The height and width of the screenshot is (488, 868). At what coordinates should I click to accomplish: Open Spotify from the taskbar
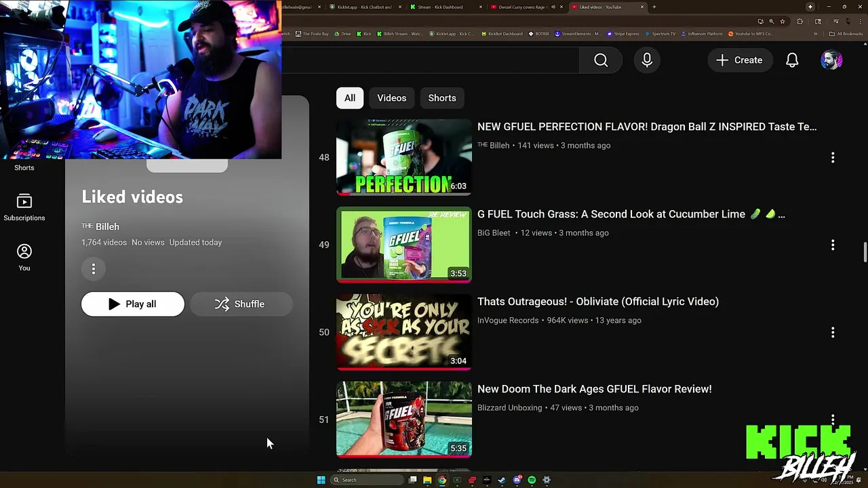point(532,480)
